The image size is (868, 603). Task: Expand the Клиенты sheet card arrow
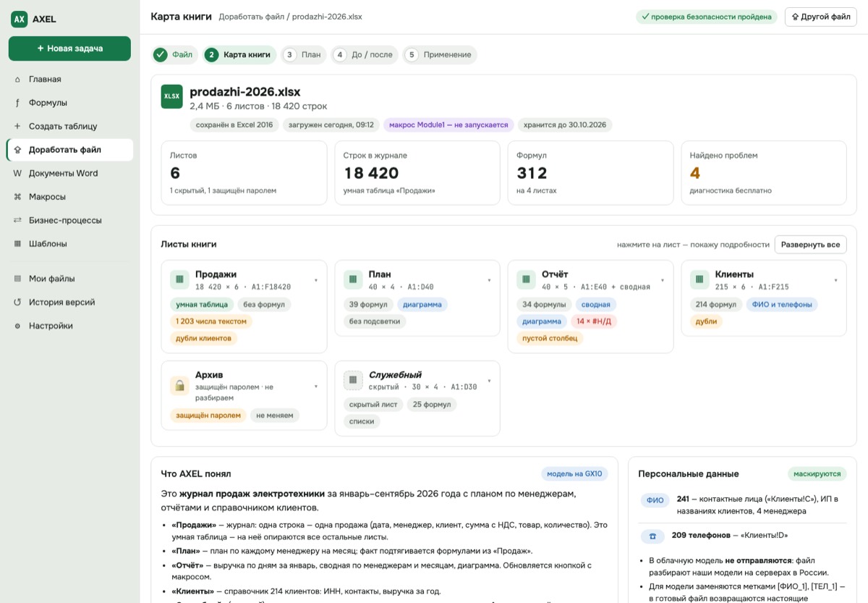click(x=836, y=280)
